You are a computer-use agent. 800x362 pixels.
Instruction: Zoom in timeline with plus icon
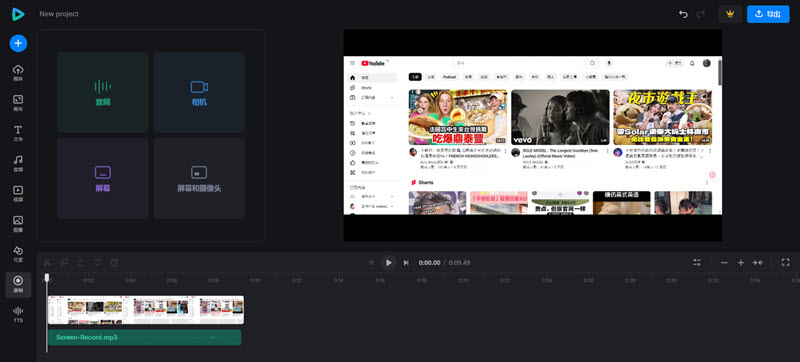[x=741, y=263]
